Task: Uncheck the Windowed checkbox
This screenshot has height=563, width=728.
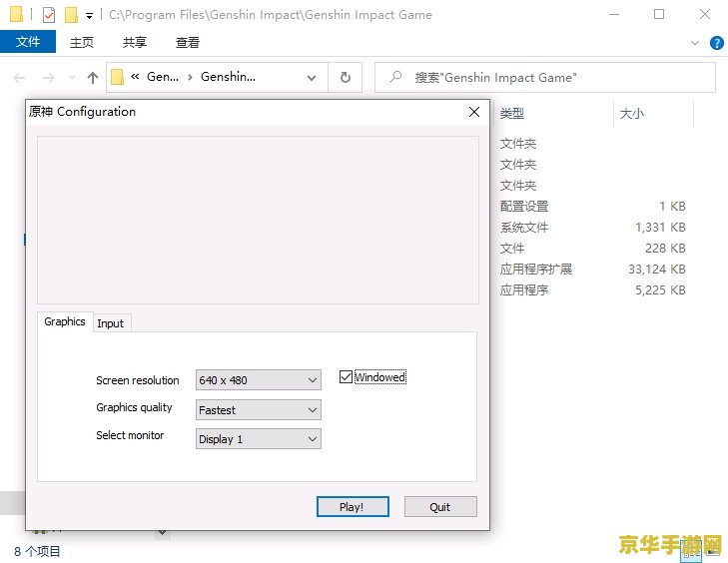Action: coord(346,377)
